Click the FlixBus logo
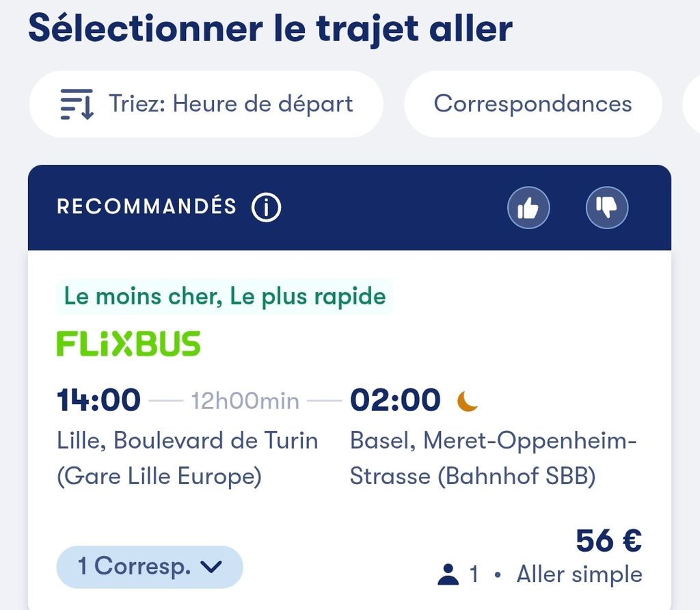 [129, 344]
